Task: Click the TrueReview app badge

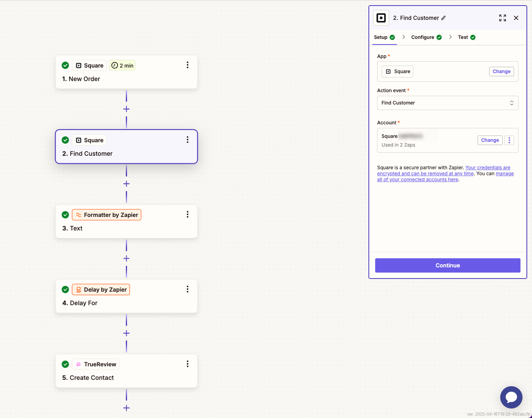Action: [96, 364]
